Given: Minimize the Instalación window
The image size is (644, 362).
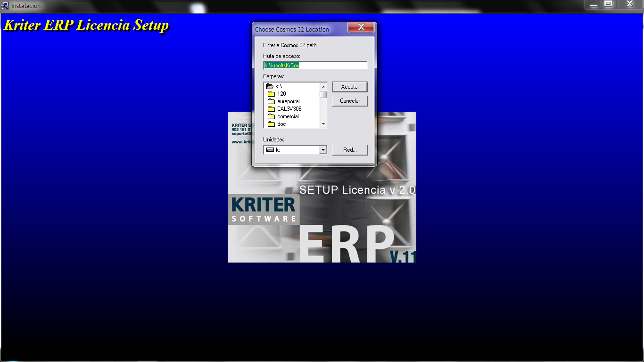Looking at the screenshot, I should coord(594,4).
